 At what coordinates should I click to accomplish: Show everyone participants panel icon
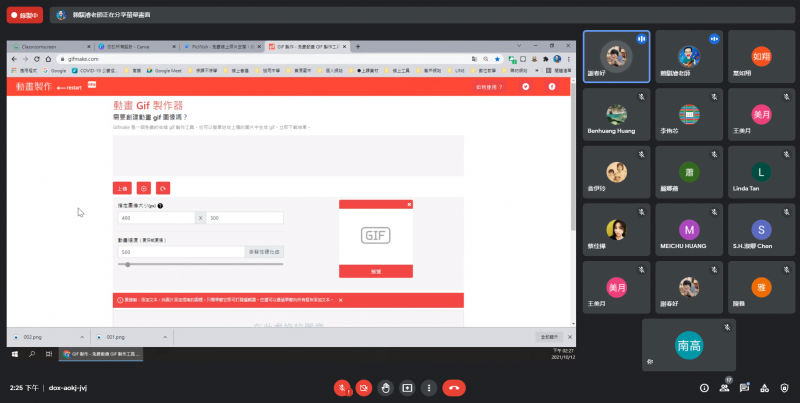[x=724, y=388]
